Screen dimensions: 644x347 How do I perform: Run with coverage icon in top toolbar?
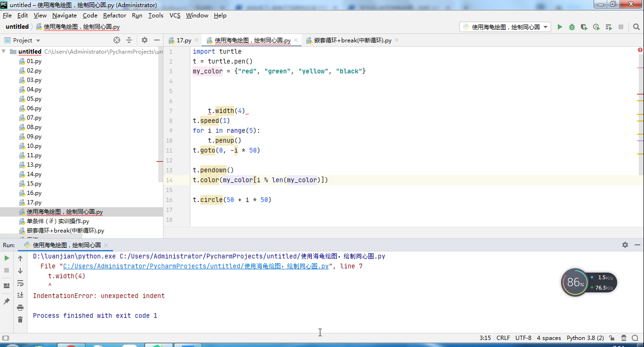pyautogui.click(x=584, y=27)
